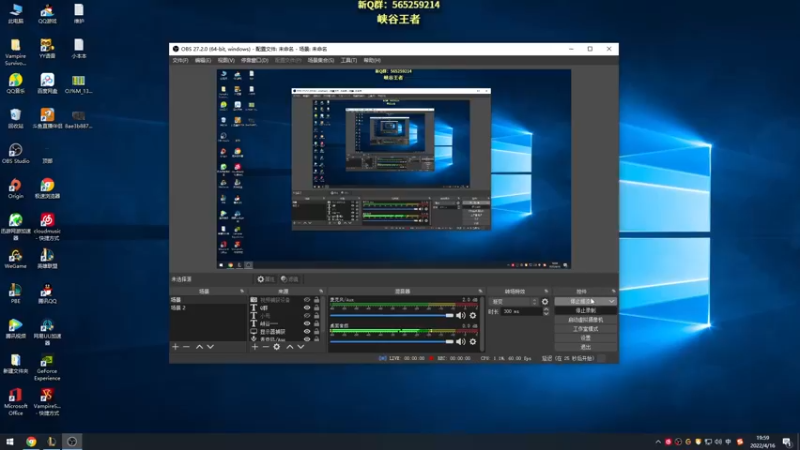The height and width of the screenshot is (450, 800).
Task: Move the scene down in Scenes panel
Action: (x=210, y=347)
